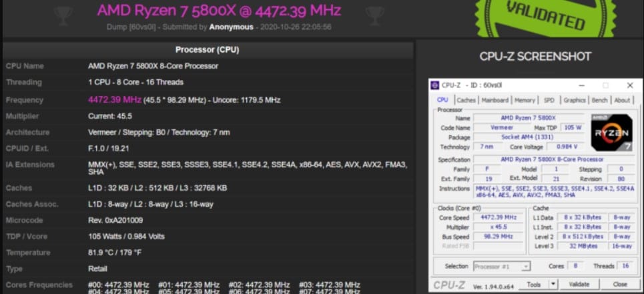Click the CPU-Z purple app icon

coord(435,85)
